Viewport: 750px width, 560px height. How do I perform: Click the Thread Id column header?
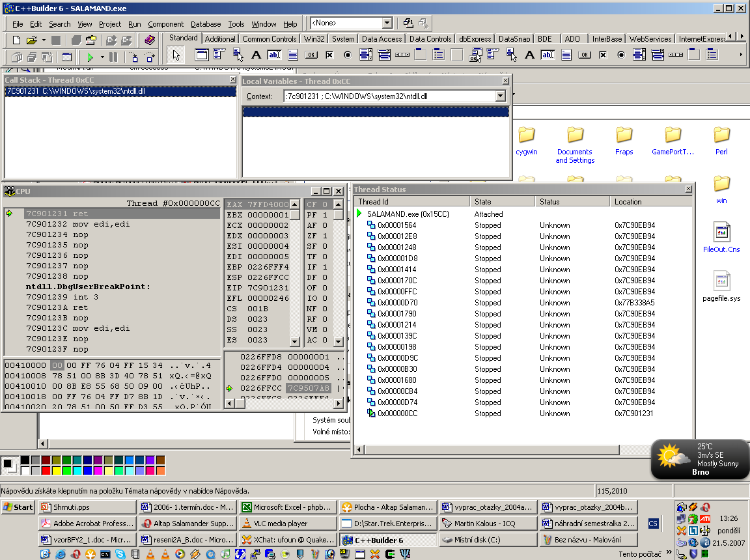[412, 202]
